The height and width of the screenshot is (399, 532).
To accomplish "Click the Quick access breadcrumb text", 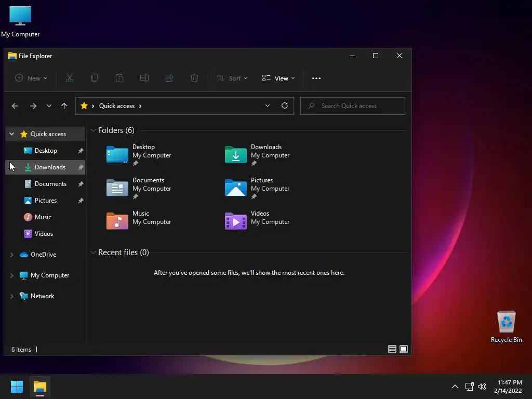I will (x=117, y=106).
